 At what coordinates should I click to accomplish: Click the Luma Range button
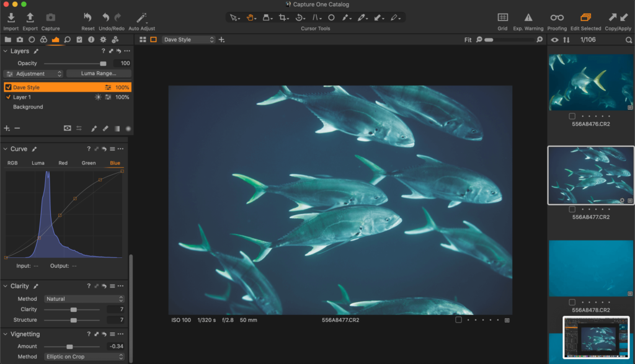pos(99,73)
